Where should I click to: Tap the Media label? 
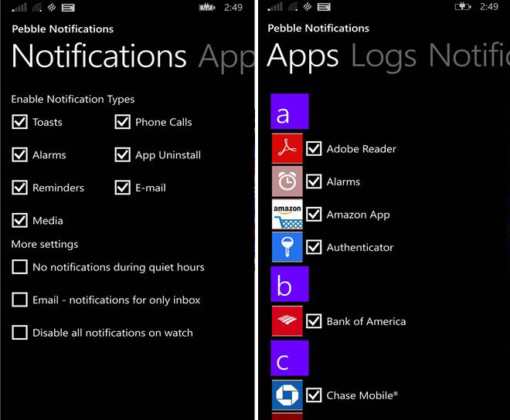[x=47, y=221]
